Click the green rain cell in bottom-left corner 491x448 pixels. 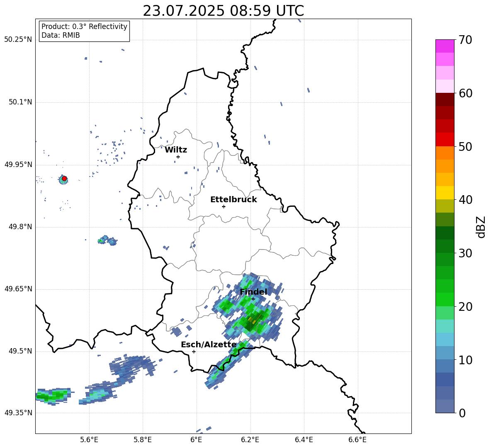pyautogui.click(x=53, y=396)
